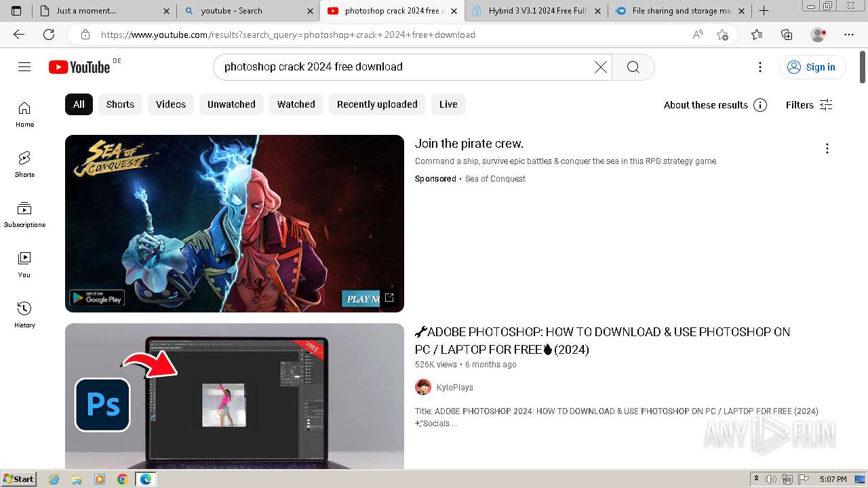The image size is (868, 488).
Task: Open Adobe Photoshop how to download video title
Action: (x=602, y=341)
